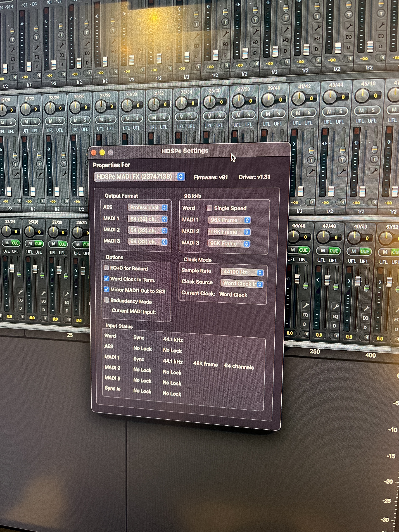The height and width of the screenshot is (532, 399).
Task: Open the HDSPe MADI FX device selector
Action: tap(139, 177)
